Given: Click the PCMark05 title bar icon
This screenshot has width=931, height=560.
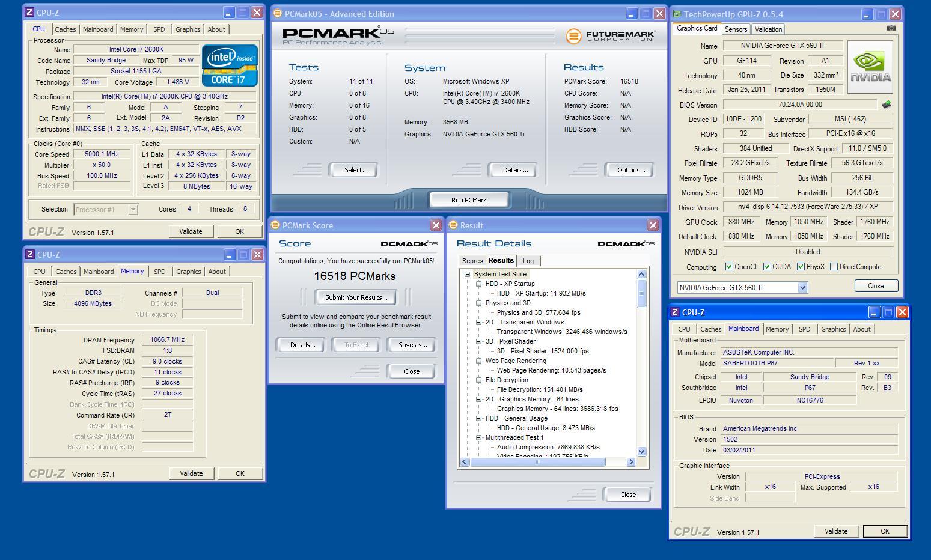Looking at the screenshot, I should pyautogui.click(x=278, y=14).
